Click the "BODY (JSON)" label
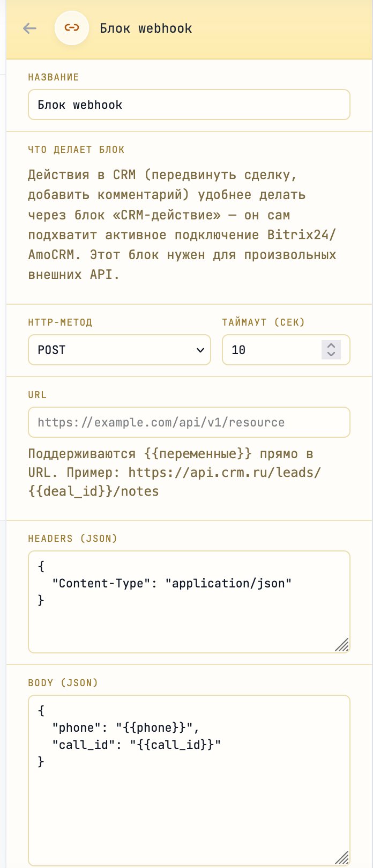 63,683
